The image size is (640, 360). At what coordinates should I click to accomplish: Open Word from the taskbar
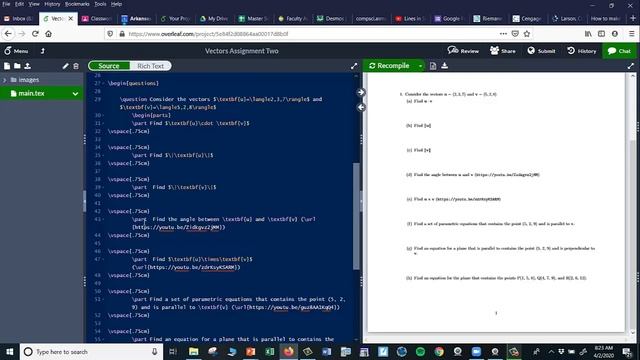pos(327,352)
